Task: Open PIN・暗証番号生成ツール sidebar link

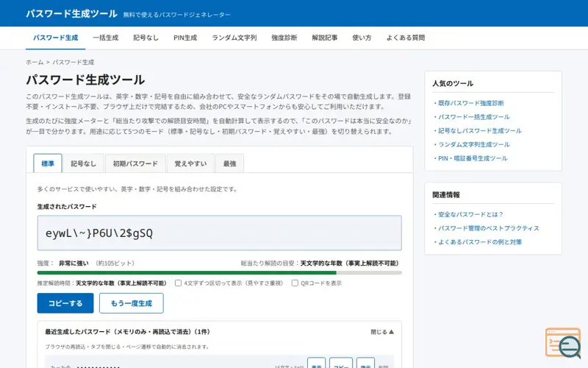Action: click(x=473, y=158)
